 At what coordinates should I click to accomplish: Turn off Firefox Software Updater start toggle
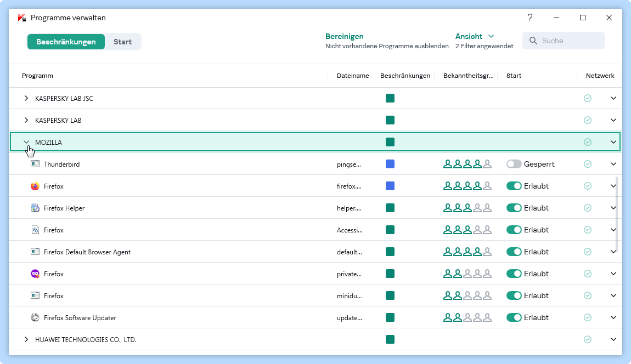tap(514, 317)
